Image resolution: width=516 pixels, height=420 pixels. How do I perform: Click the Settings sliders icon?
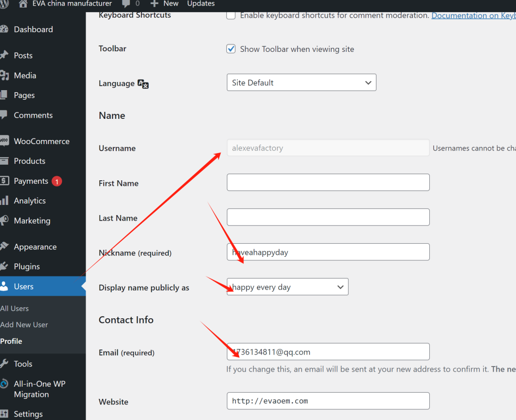pyautogui.click(x=4, y=414)
